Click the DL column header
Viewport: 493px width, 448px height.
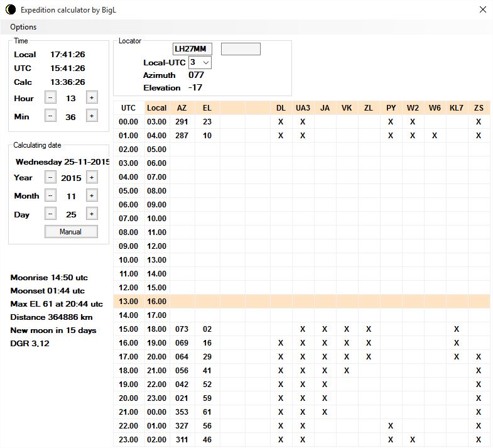281,108
